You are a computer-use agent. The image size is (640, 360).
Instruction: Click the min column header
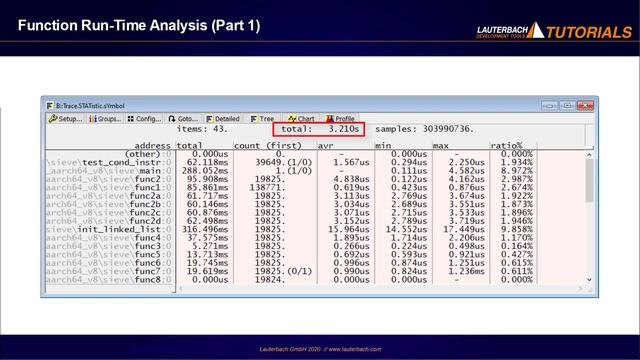coord(383,145)
